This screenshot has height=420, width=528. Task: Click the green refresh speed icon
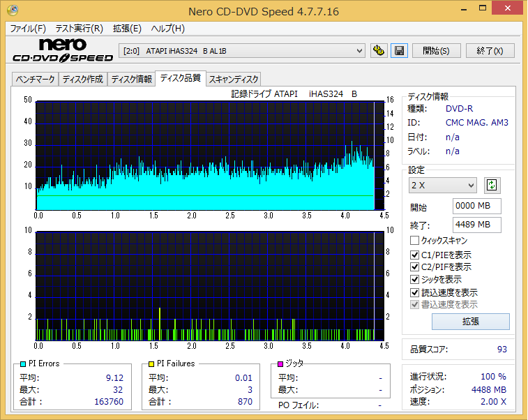(x=492, y=186)
